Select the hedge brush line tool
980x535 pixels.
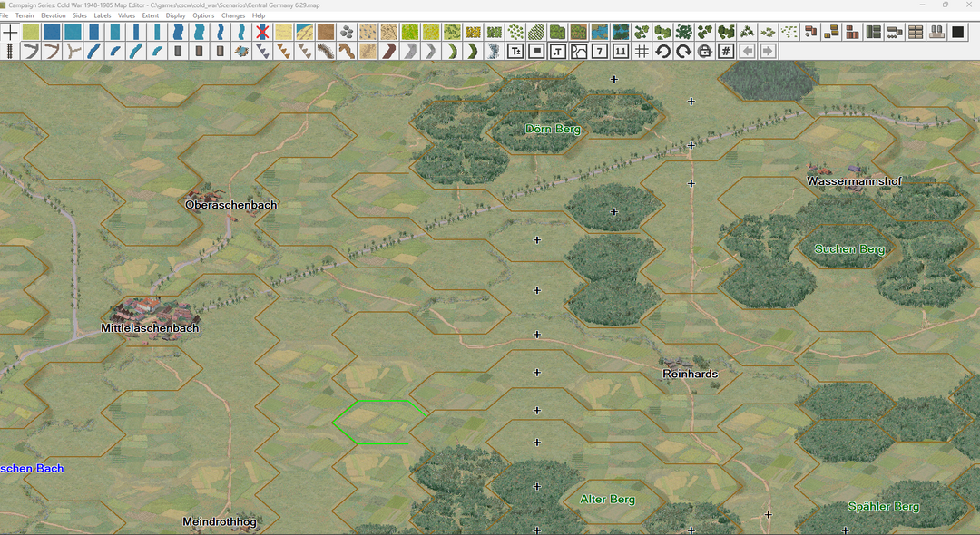tap(326, 51)
